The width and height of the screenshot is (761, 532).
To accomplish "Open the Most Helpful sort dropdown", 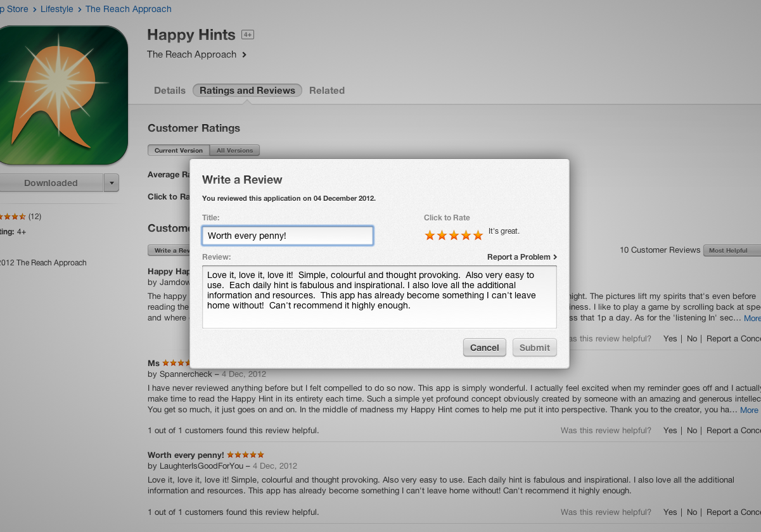I will [x=732, y=250].
